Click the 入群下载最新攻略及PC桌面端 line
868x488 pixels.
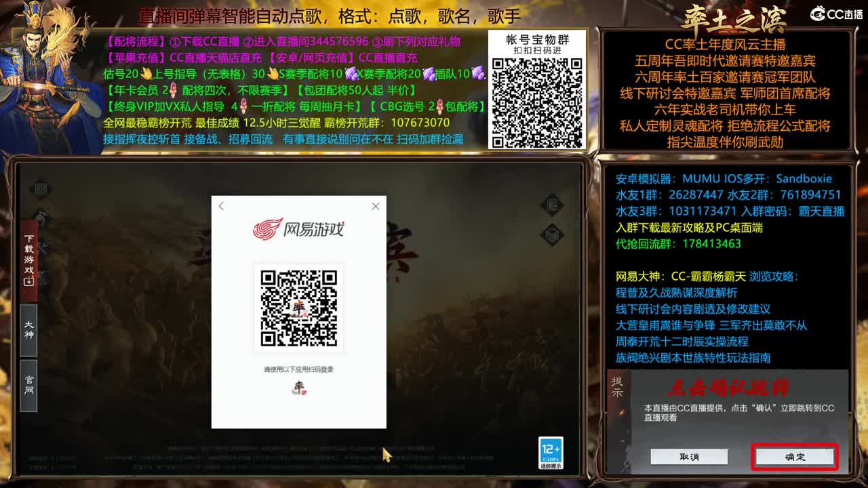[x=689, y=228]
